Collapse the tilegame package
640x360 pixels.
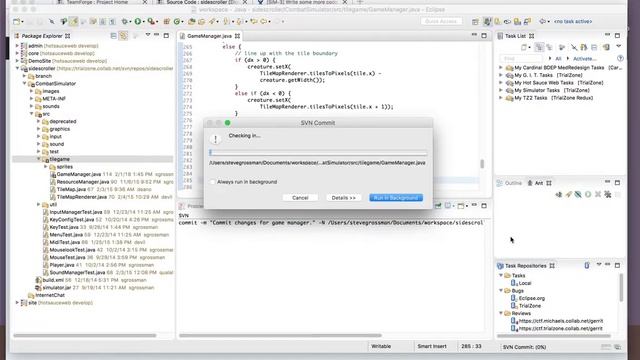(39, 159)
